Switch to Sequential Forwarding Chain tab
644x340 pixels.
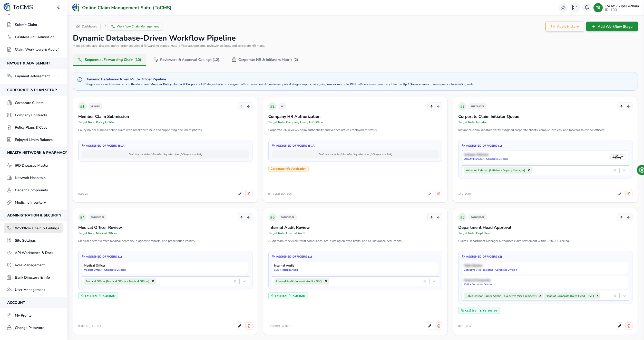(x=110, y=60)
